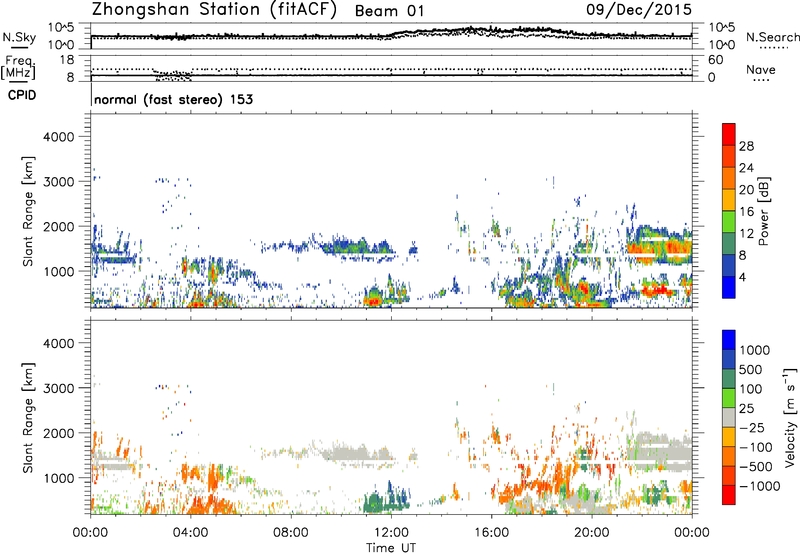Click inside the Power range-time plot

pyautogui.click(x=391, y=211)
